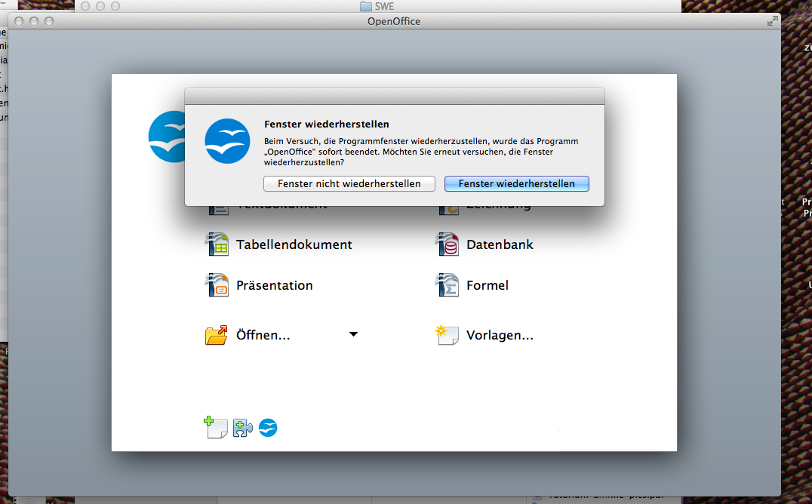This screenshot has width=812, height=504.
Task: Click the Öffnen folder icon
Action: coord(217,335)
